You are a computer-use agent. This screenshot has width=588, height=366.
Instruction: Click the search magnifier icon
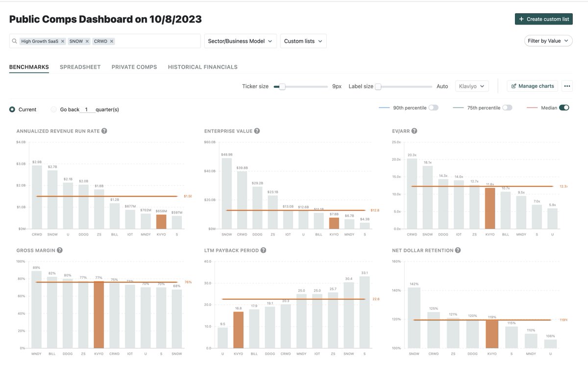14,41
